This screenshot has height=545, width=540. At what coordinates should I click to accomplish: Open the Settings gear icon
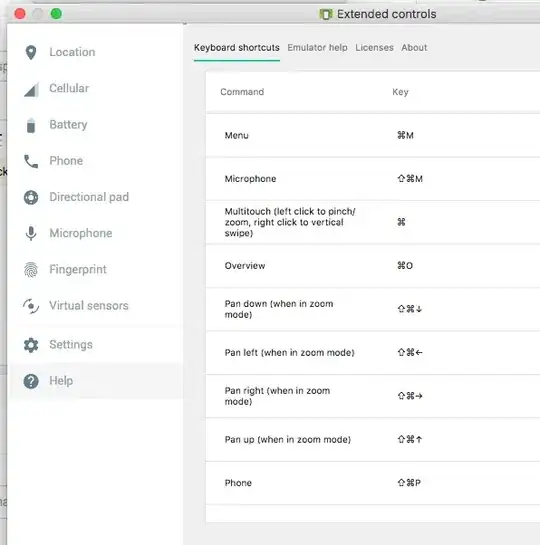pyautogui.click(x=31, y=345)
